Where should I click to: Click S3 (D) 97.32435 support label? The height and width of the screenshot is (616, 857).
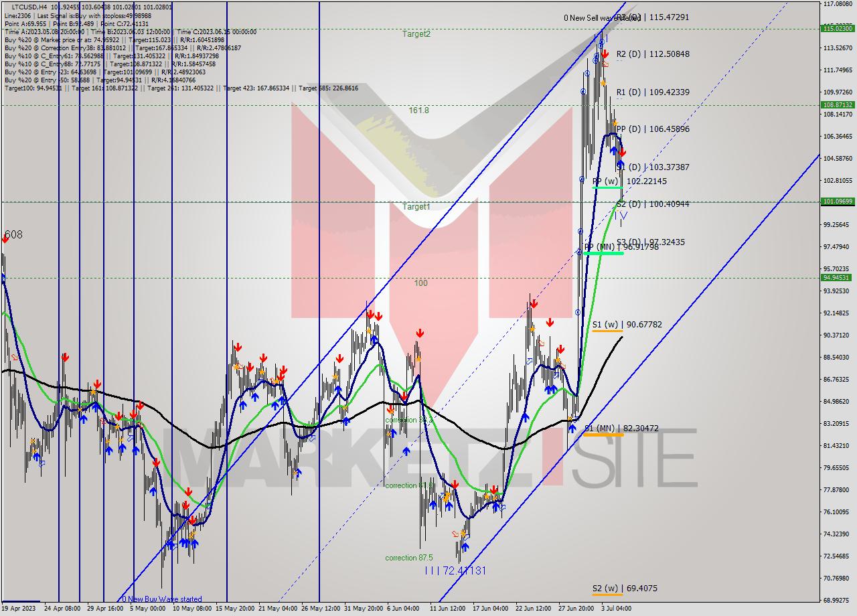[651, 242]
